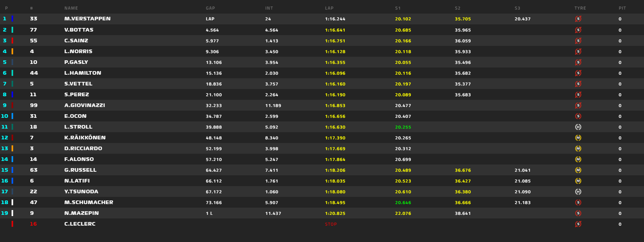Image resolution: width=644 pixels, height=242 pixels.
Task: Click the TYRE column header
Action: [x=580, y=8]
